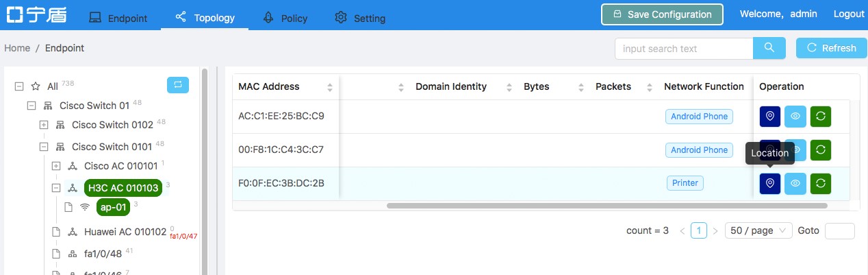Click the Operation column header
868x275 pixels.
point(781,86)
